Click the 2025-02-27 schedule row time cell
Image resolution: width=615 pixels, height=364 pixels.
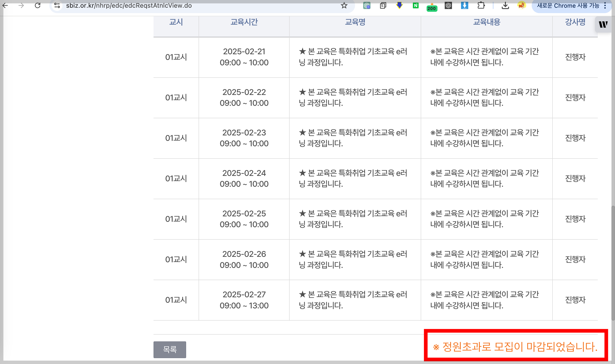click(244, 300)
